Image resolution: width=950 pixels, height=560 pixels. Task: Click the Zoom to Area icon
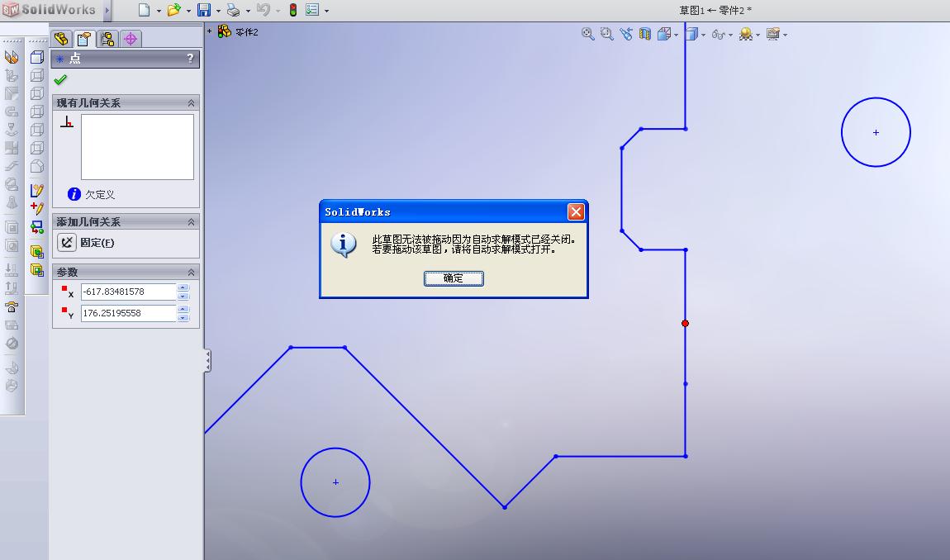click(x=606, y=34)
